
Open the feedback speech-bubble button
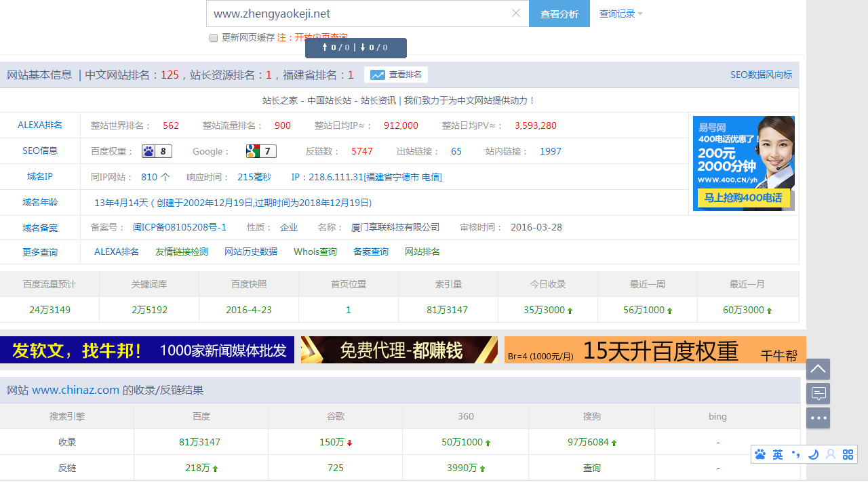point(818,393)
